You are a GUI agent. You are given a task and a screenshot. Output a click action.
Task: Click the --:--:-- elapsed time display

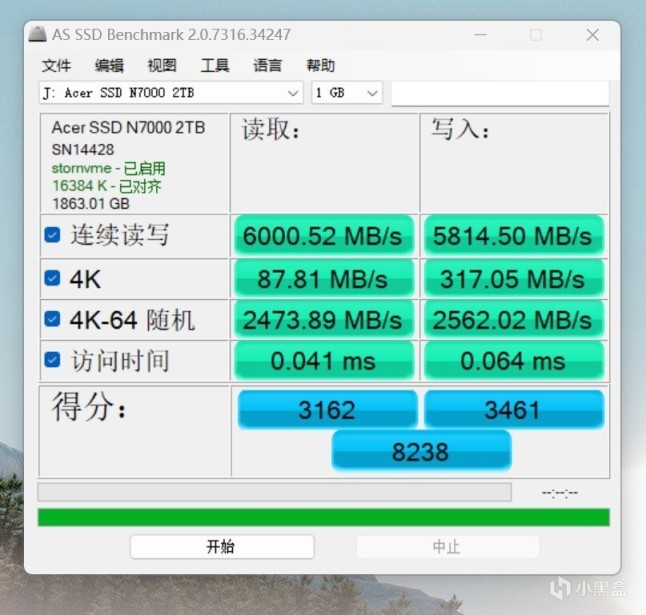560,492
